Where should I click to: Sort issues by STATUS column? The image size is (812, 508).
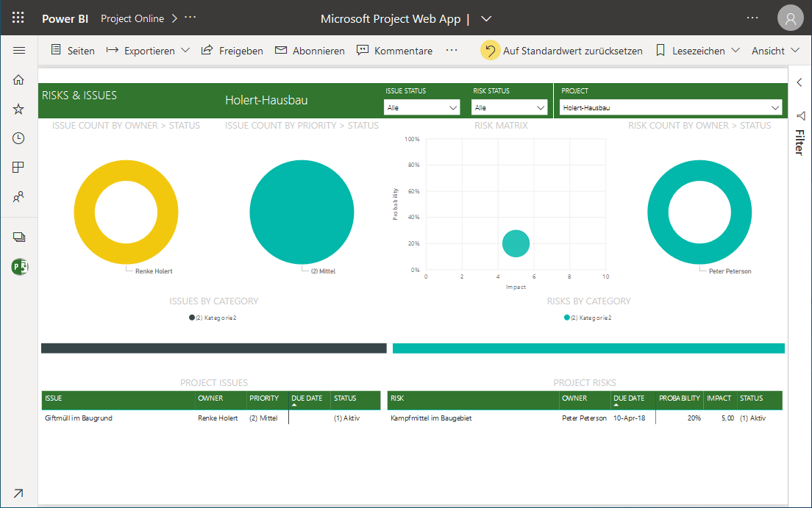coord(345,398)
